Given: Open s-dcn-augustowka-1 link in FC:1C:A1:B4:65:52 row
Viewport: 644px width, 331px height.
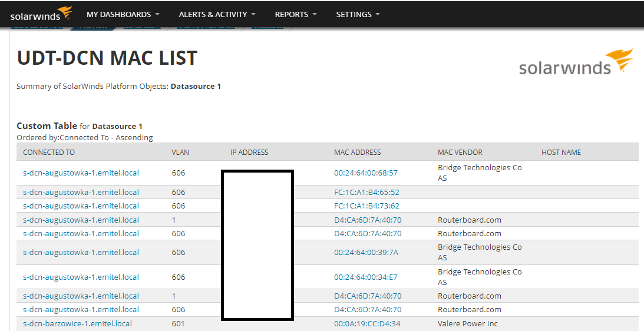Looking at the screenshot, I should pyautogui.click(x=81, y=192).
